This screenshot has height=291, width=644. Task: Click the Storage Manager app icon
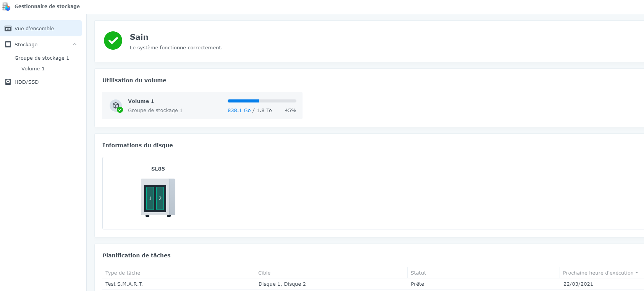click(x=6, y=7)
